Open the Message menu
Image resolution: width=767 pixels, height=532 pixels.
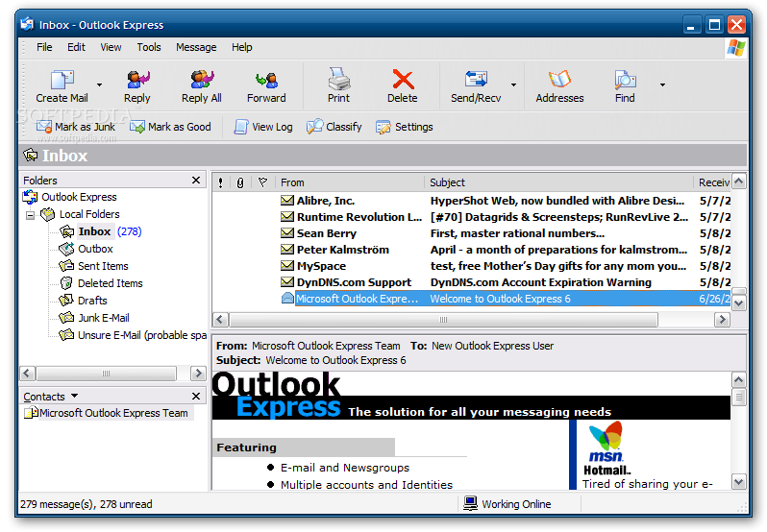(x=196, y=47)
